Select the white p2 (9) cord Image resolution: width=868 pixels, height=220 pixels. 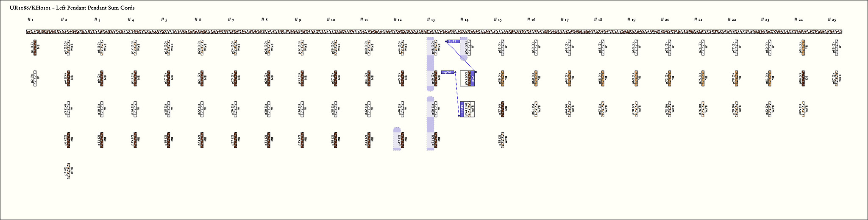tap(35, 78)
